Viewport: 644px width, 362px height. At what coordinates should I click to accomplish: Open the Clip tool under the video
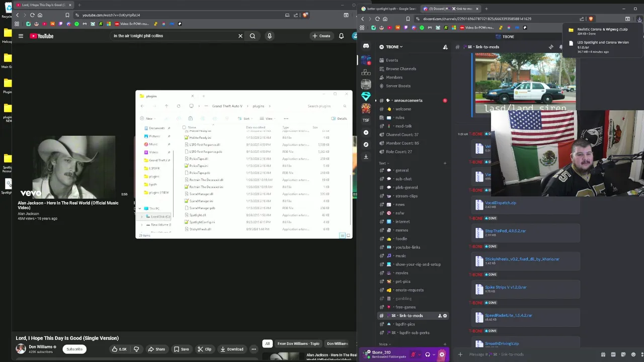click(x=204, y=349)
